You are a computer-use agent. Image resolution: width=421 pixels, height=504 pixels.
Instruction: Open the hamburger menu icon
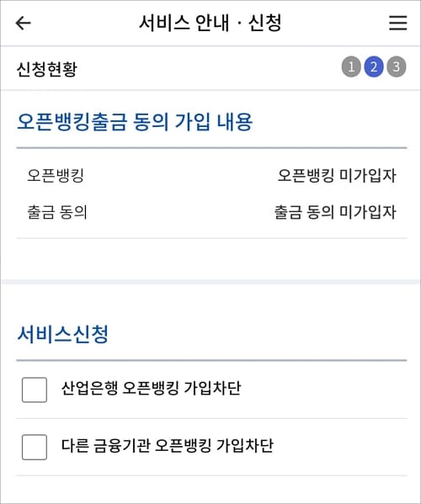click(x=397, y=24)
